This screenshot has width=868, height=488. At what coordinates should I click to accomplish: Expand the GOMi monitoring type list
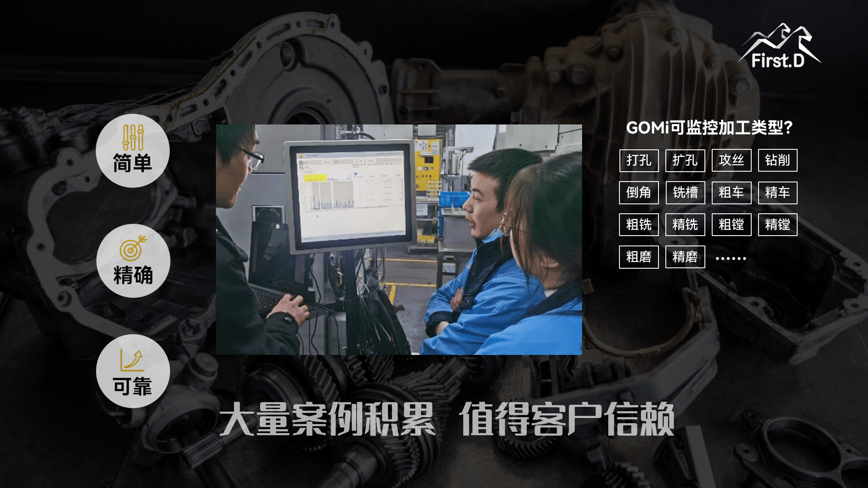(732, 256)
